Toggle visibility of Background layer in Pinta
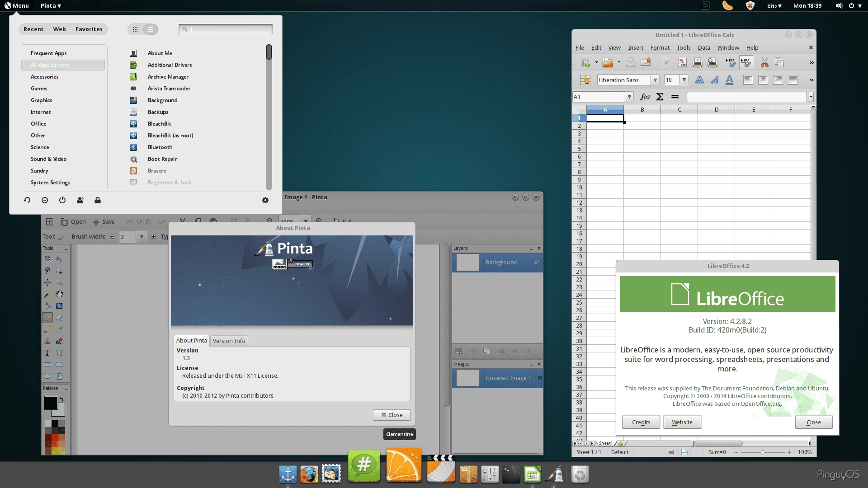The width and height of the screenshot is (868, 488). (x=537, y=262)
